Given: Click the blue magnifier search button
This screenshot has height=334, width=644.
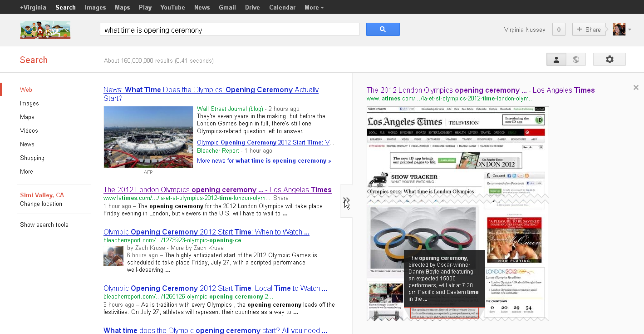Looking at the screenshot, I should [383, 29].
